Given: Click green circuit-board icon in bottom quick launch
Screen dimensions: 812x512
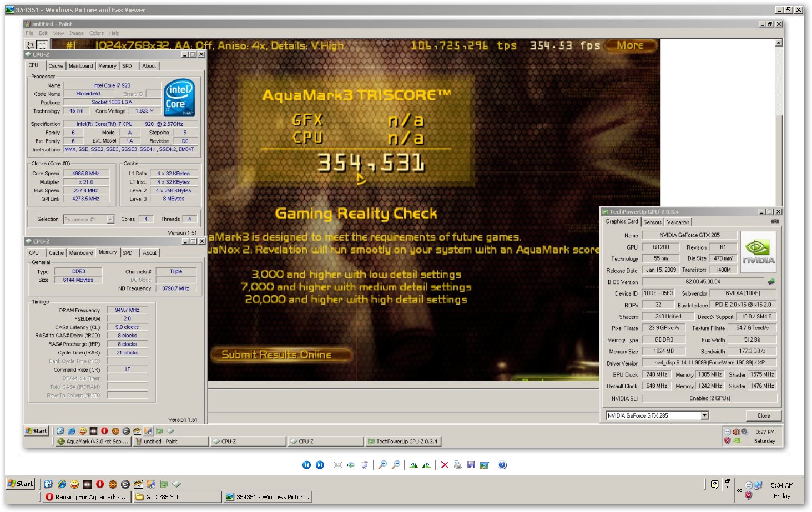Looking at the screenshot, I should click(x=164, y=484).
